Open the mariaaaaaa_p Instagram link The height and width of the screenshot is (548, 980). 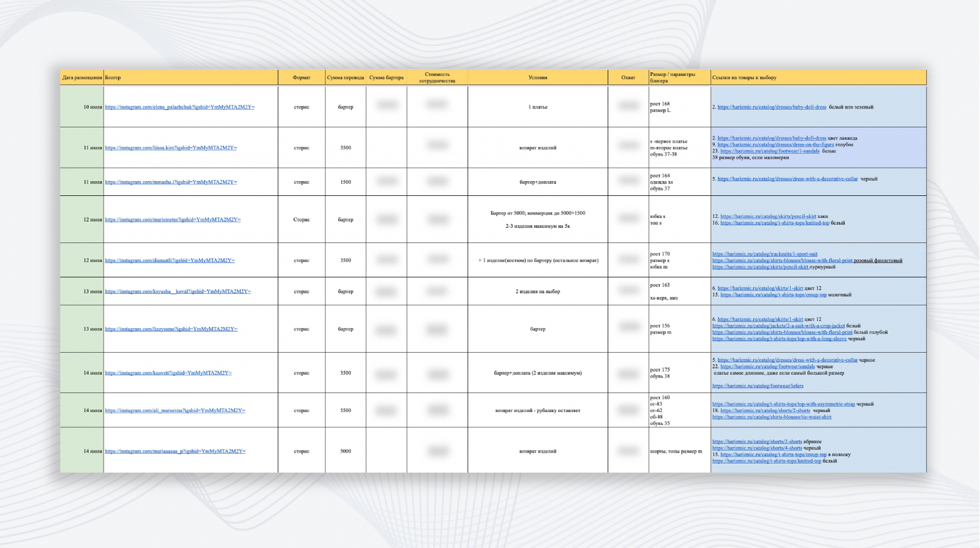[x=175, y=451]
